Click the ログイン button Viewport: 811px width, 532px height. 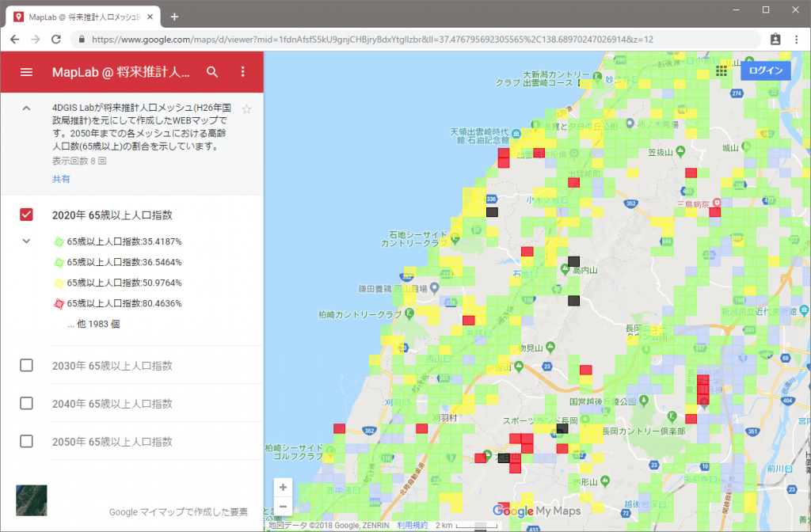tap(766, 70)
